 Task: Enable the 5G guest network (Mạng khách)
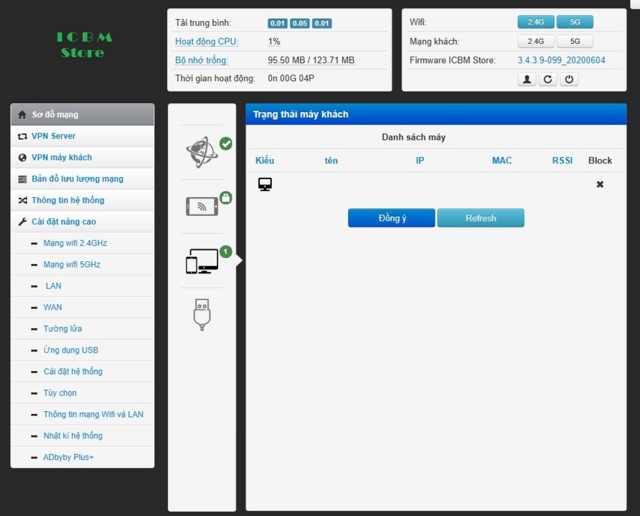pos(574,42)
